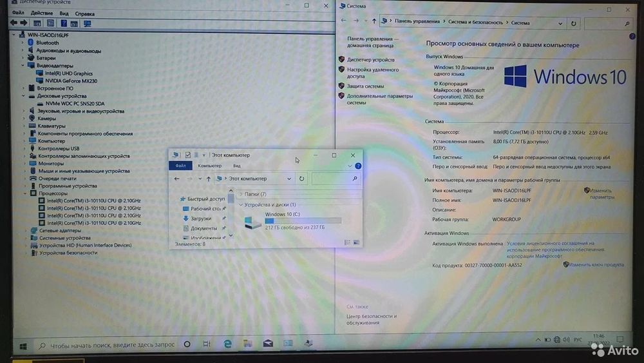Click the taskbar search box
Viewport: 644px width, 363px height.
108,345
